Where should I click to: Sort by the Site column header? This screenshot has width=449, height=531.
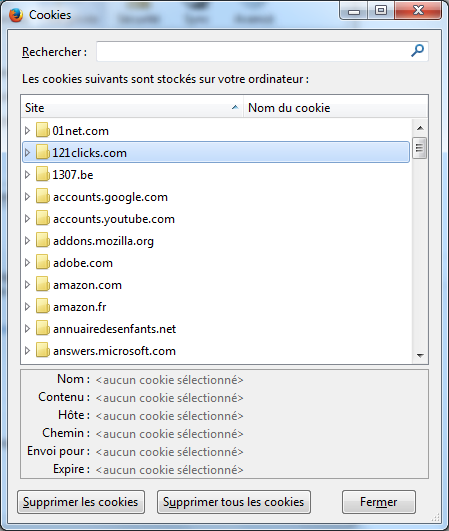pyautogui.click(x=132, y=108)
